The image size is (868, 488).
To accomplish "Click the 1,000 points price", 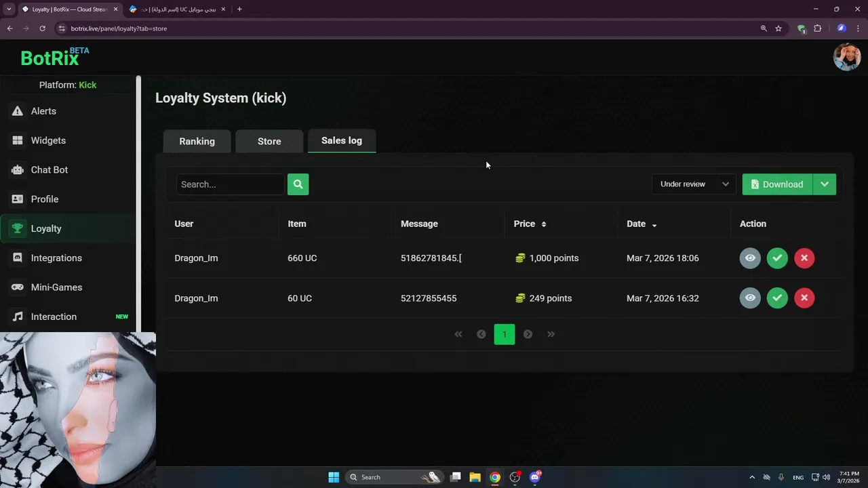I will (547, 258).
